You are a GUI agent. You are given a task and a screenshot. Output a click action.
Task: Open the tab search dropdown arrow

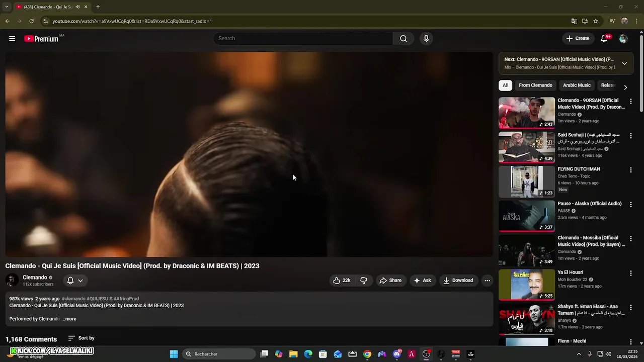(7, 7)
